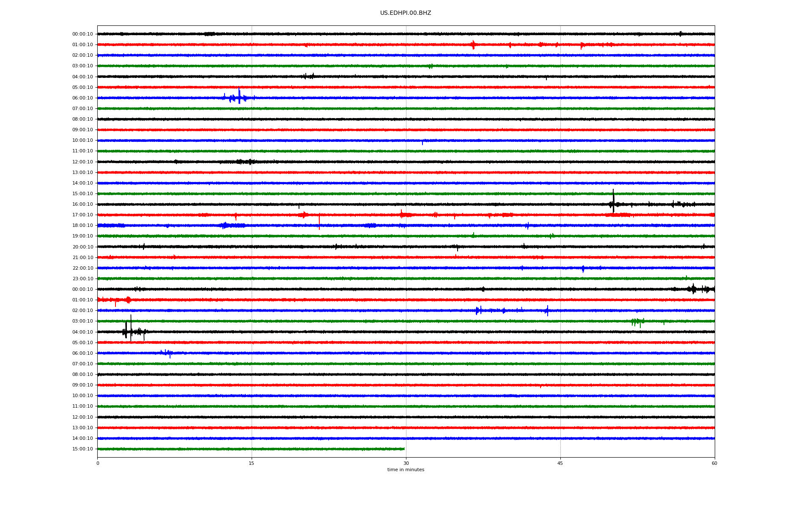Viewport: 812px width, 508px height.
Task: Click the 17:00:10 row time label
Action: click(x=82, y=215)
